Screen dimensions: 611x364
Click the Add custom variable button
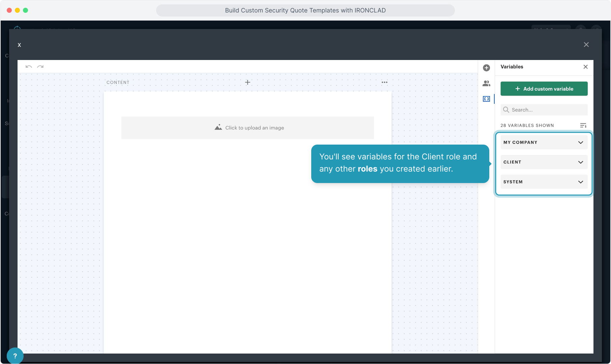coord(544,89)
